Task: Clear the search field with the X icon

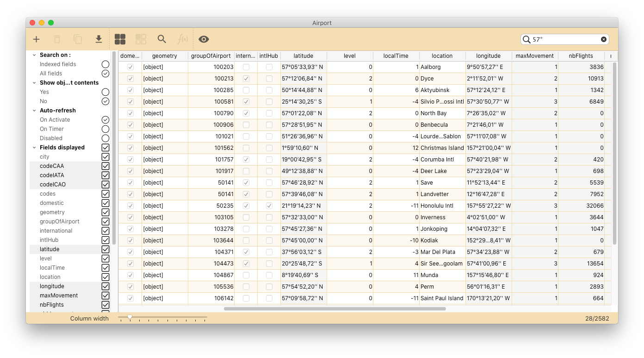Action: pos(604,39)
